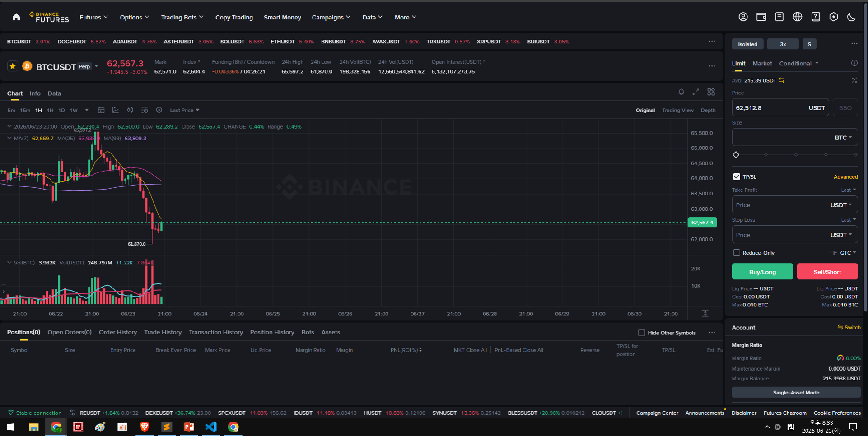Screen dimensions: 868x436
Task: Open the bottom ticker settings icon
Action: click(72, 413)
